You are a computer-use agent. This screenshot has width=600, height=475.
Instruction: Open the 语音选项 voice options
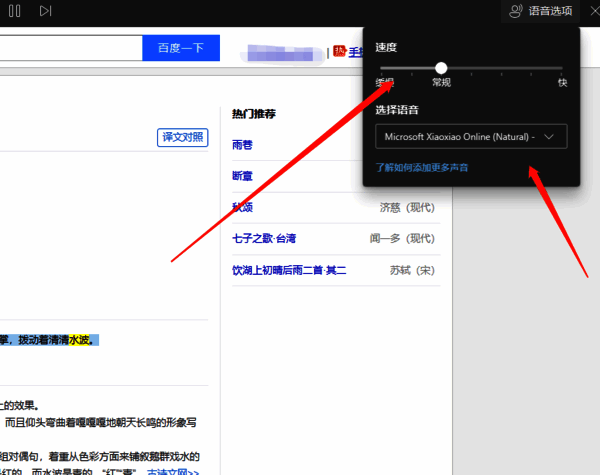[541, 11]
